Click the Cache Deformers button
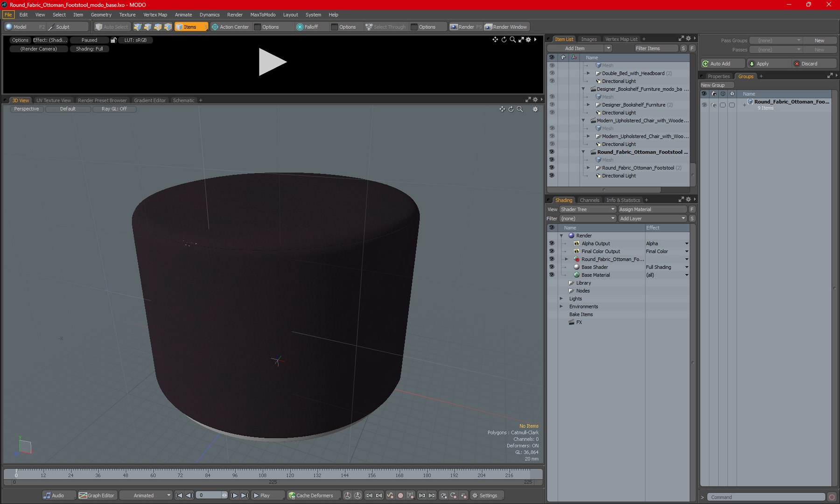Image resolution: width=840 pixels, height=504 pixels. click(310, 496)
